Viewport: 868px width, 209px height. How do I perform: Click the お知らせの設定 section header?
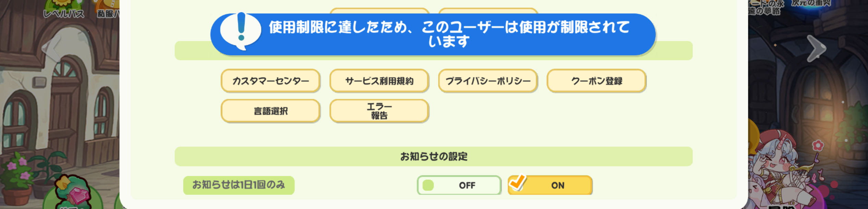point(434,157)
